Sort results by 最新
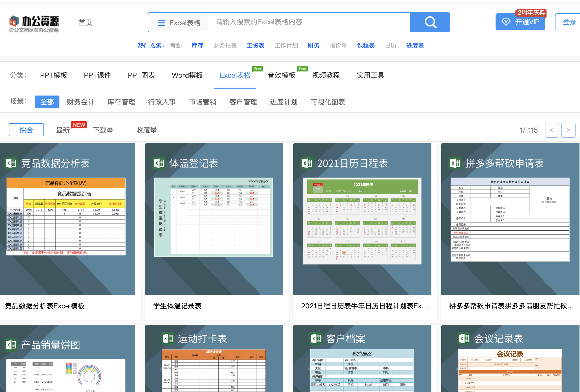This screenshot has width=580, height=392. [x=63, y=130]
